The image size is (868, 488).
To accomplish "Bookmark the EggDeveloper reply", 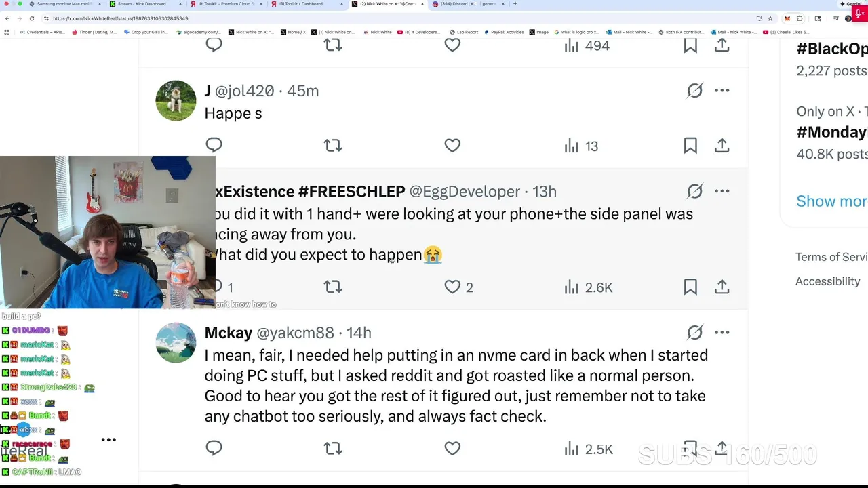I will point(690,287).
